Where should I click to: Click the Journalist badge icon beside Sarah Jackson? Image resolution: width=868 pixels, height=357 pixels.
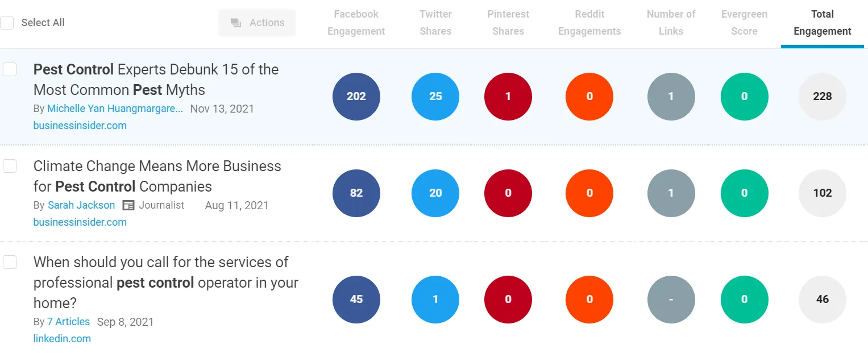[x=128, y=205]
